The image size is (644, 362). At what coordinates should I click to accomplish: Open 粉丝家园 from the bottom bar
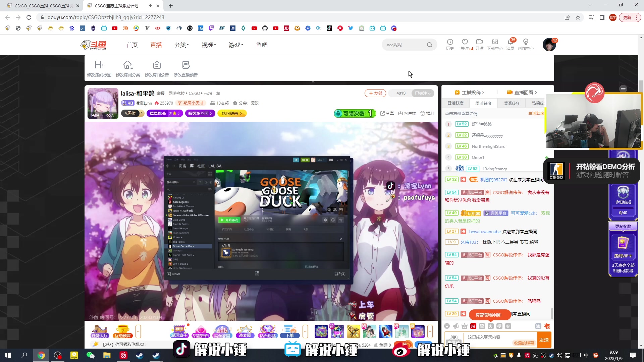pos(223,331)
